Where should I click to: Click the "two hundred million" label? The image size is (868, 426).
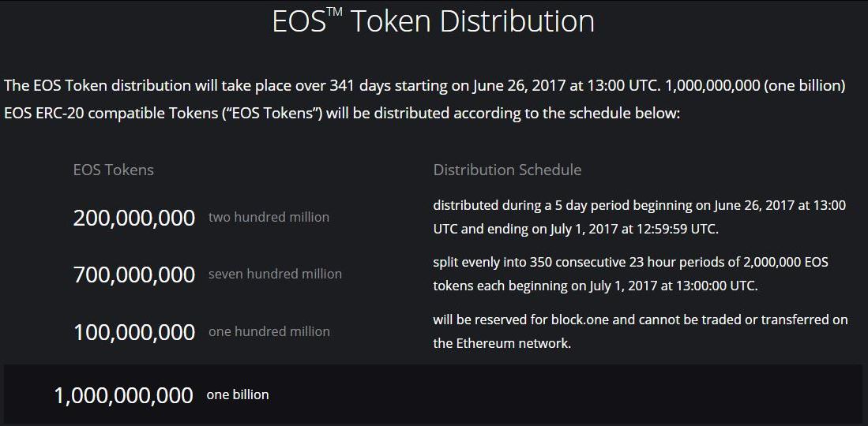pyautogui.click(x=269, y=217)
